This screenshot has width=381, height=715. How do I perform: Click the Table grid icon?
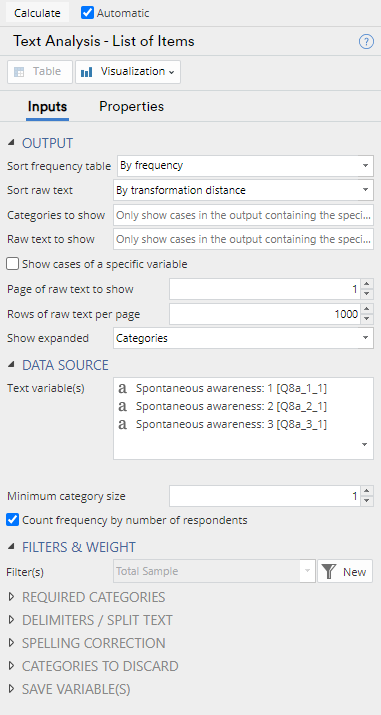coord(19,72)
